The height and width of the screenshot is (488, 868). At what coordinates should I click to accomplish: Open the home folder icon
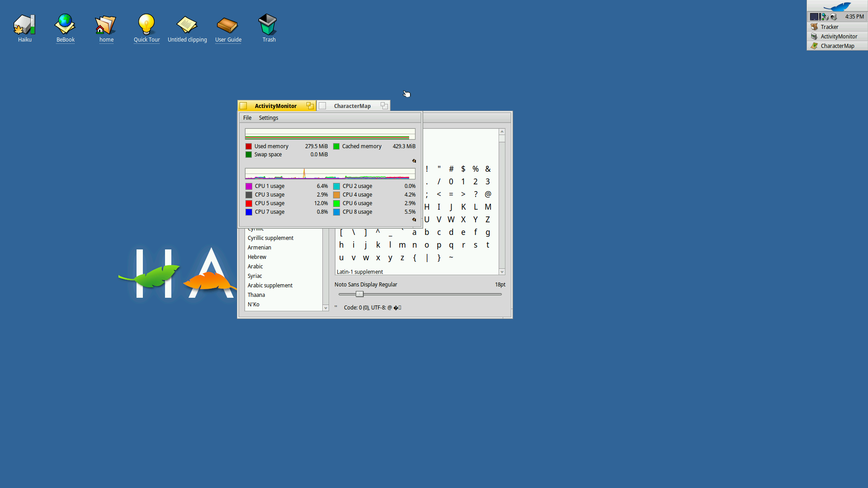point(106,24)
